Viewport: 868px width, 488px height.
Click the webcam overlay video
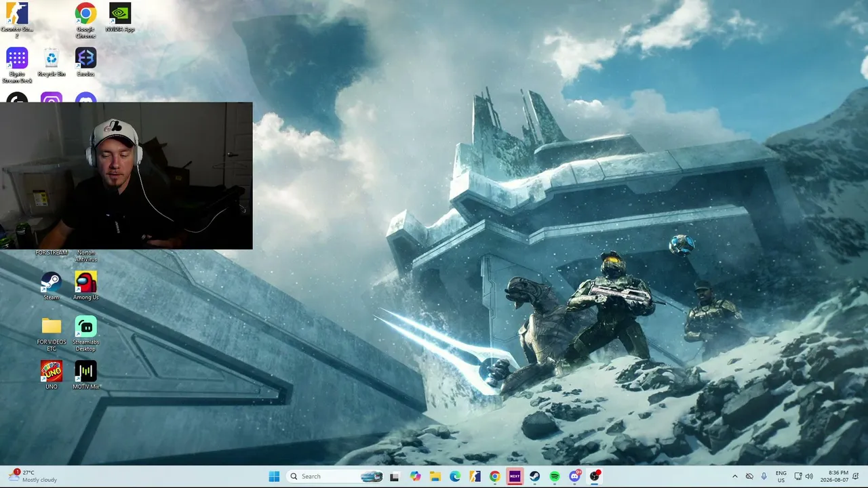coord(126,176)
